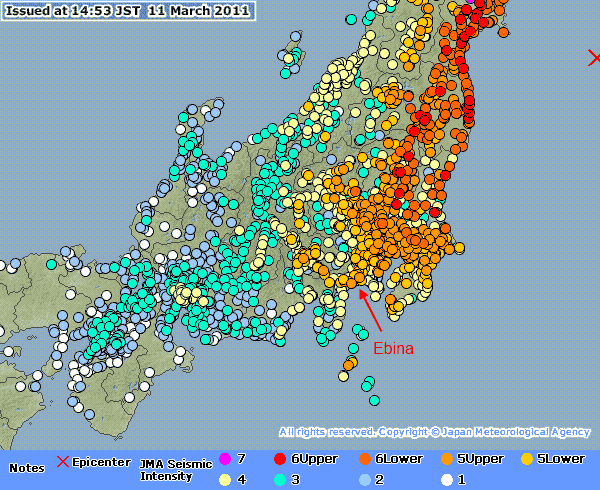600x490 pixels.
Task: Click the red epicenter X on the map
Action: 594,58
